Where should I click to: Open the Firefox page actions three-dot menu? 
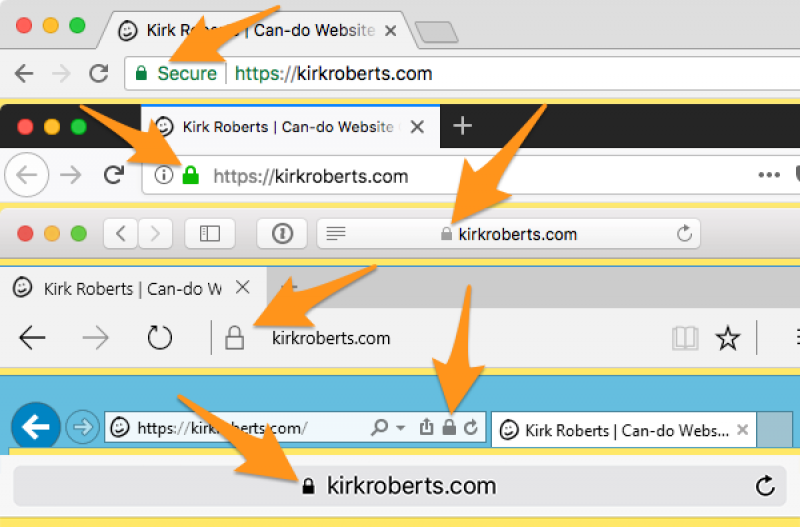click(x=768, y=176)
